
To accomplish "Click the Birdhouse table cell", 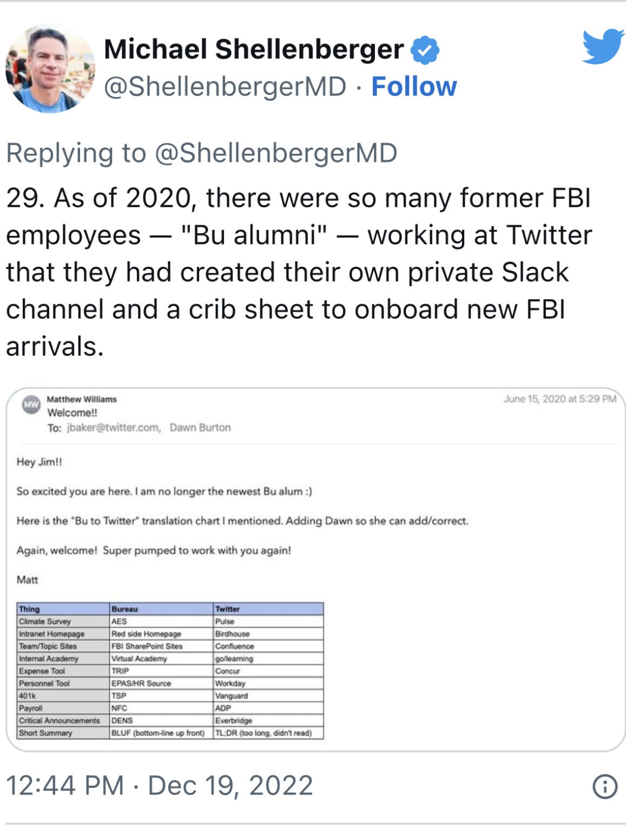I will tap(233, 634).
